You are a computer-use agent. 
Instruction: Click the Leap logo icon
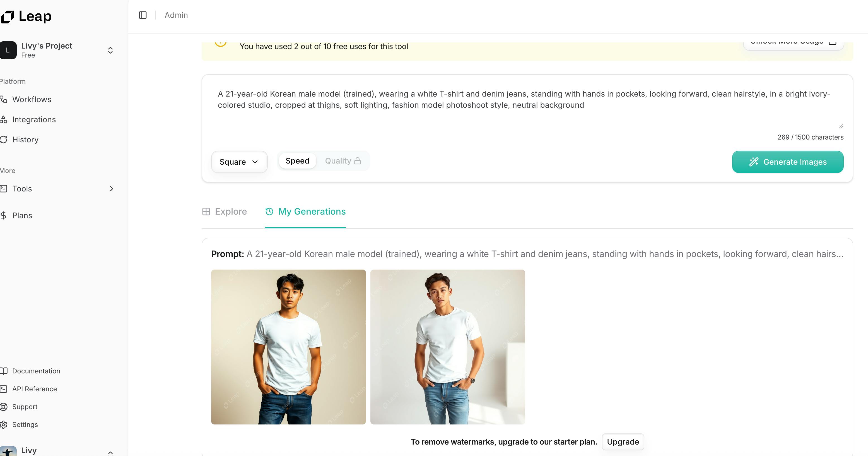coord(8,16)
